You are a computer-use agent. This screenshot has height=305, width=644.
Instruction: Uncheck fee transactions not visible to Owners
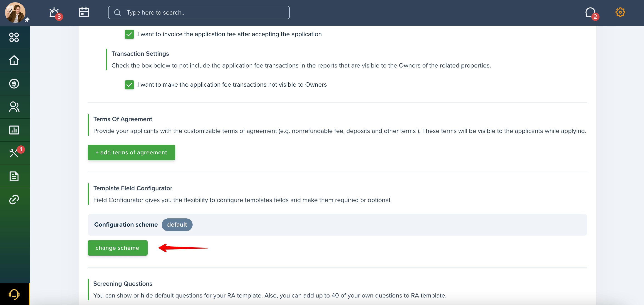(x=129, y=85)
